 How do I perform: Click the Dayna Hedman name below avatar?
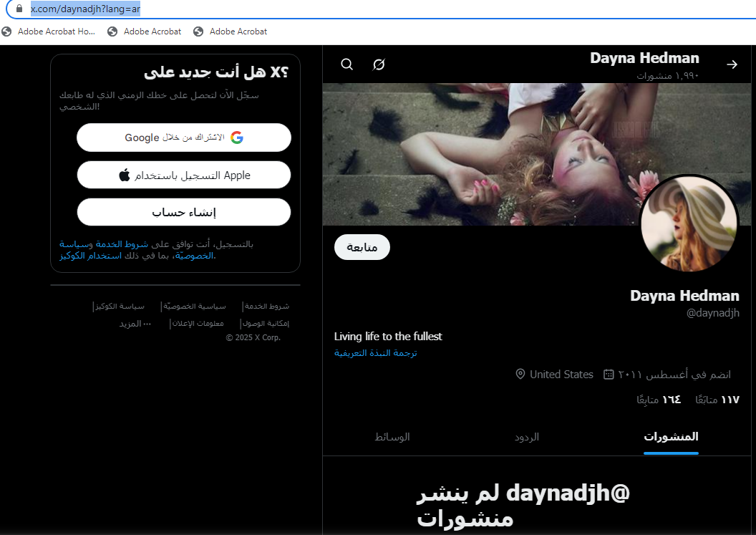tap(684, 296)
